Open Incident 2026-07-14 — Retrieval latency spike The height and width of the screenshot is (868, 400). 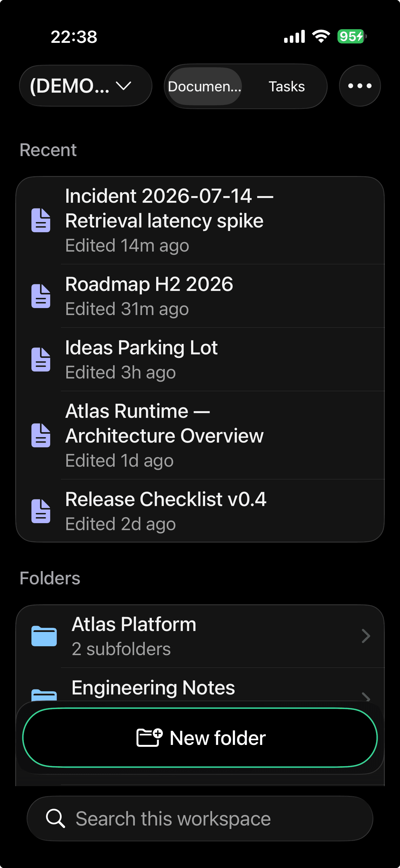200,221
